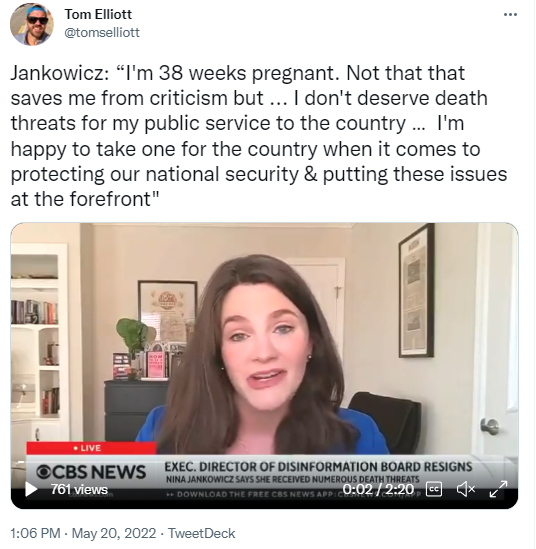The width and height of the screenshot is (536, 549).
Task: Open the three-dot more options menu
Action: click(x=510, y=14)
